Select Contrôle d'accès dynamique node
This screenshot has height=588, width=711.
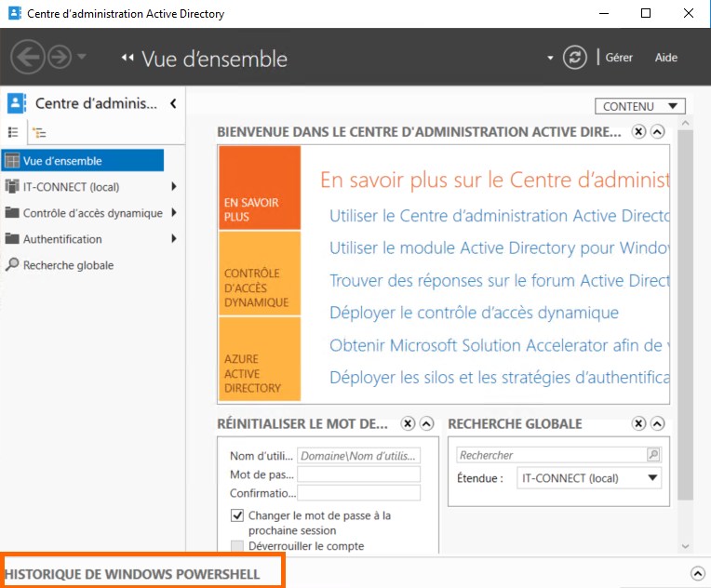(x=92, y=213)
